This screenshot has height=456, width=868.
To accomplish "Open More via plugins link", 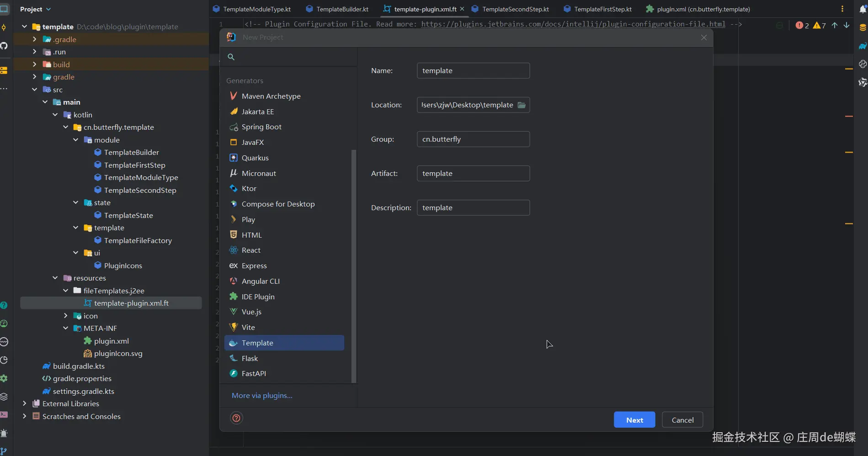I will (x=262, y=396).
